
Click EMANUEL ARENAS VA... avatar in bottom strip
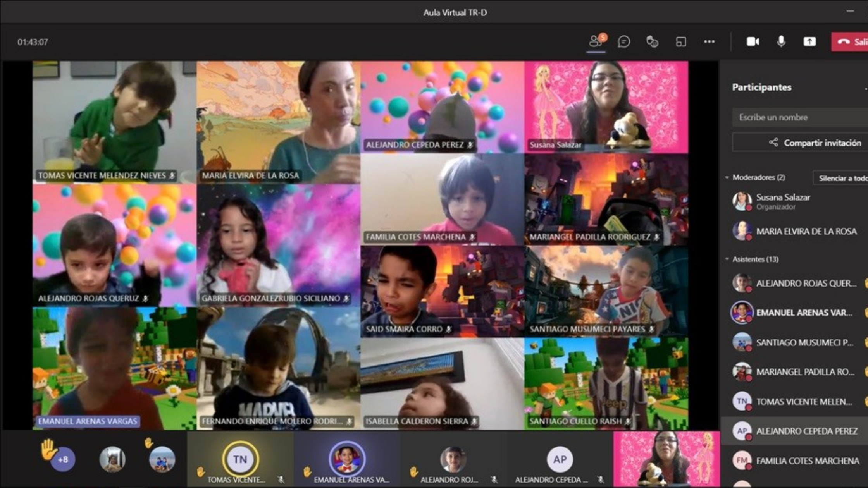(x=347, y=459)
